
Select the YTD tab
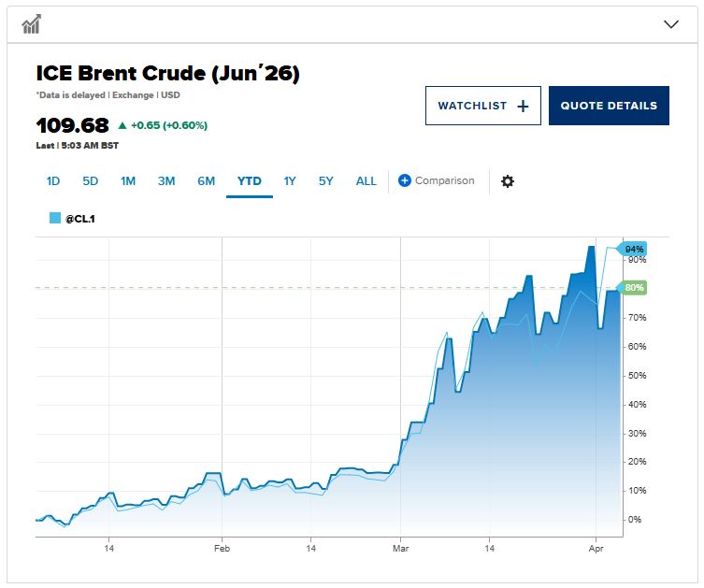point(250,181)
